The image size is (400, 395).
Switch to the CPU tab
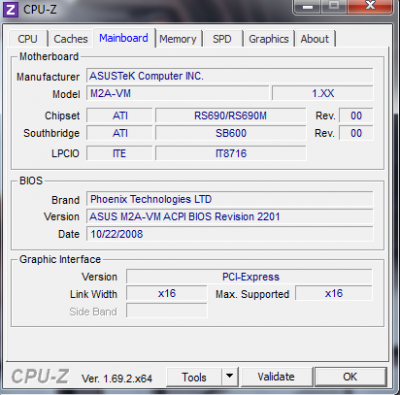[28, 39]
